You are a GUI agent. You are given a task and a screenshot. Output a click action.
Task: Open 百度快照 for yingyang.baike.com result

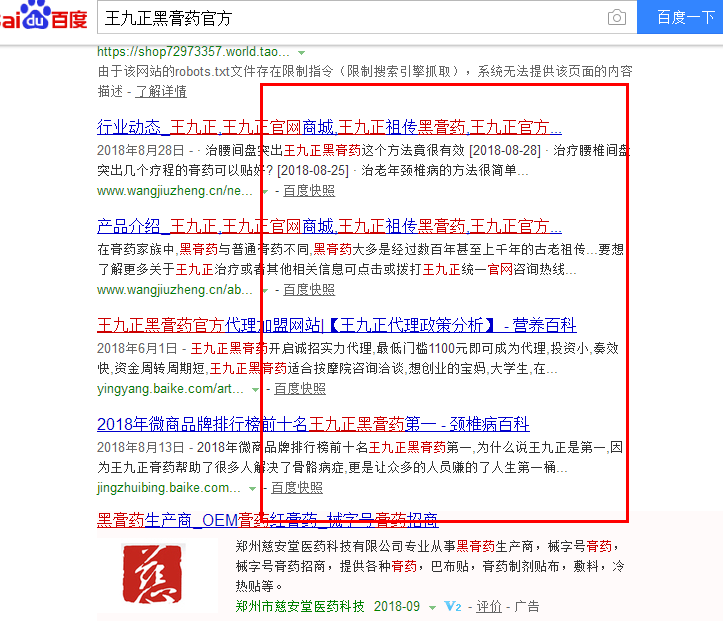tap(300, 389)
